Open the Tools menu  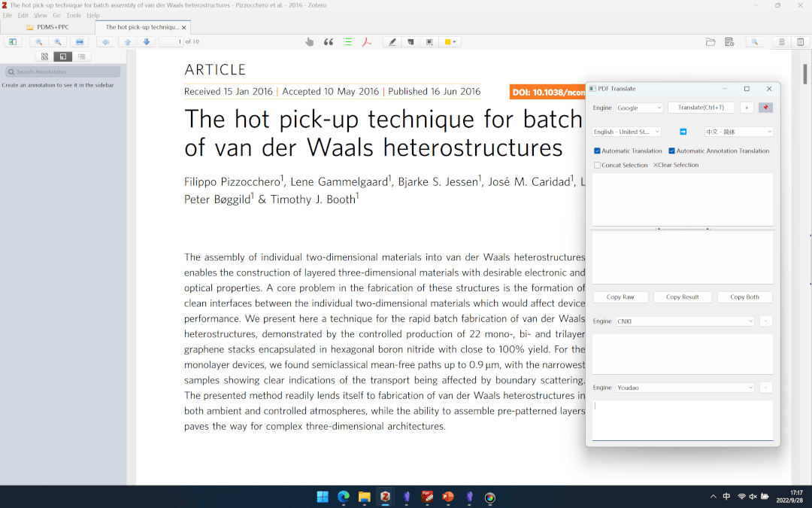click(x=74, y=16)
